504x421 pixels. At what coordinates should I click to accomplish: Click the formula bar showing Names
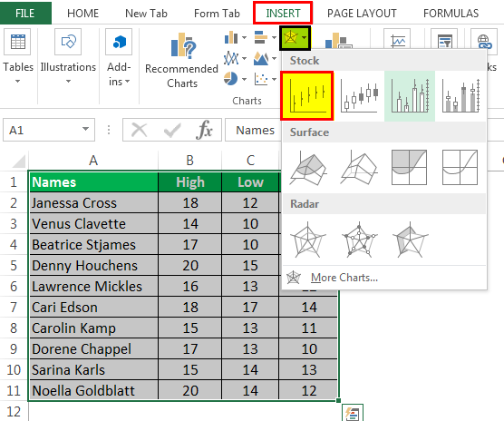point(254,130)
